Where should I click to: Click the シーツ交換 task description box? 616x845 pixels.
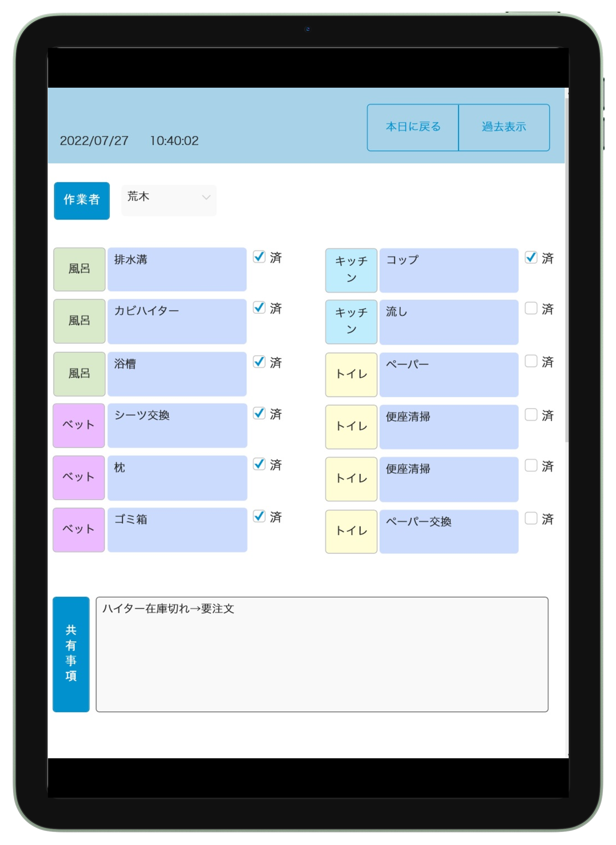177,425
